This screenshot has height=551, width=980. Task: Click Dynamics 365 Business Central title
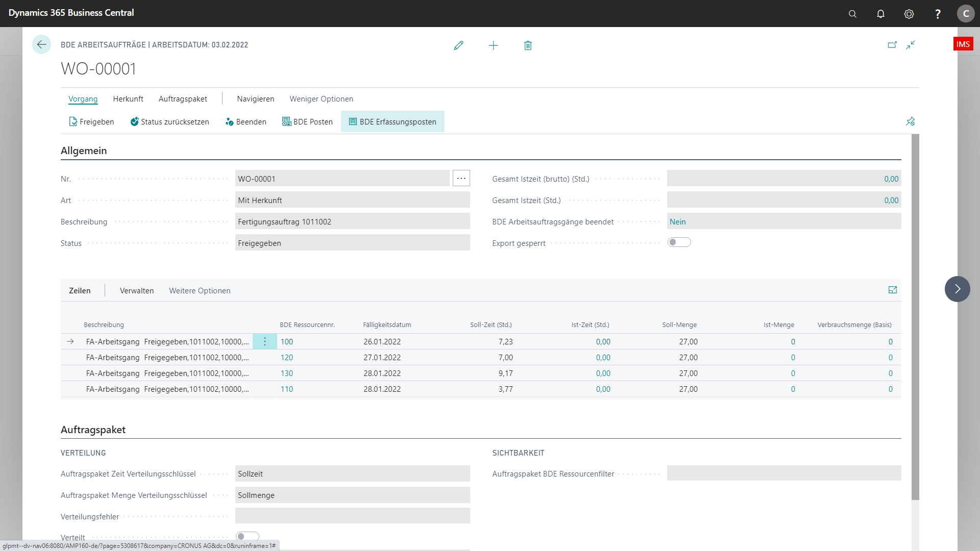pyautogui.click(x=71, y=13)
